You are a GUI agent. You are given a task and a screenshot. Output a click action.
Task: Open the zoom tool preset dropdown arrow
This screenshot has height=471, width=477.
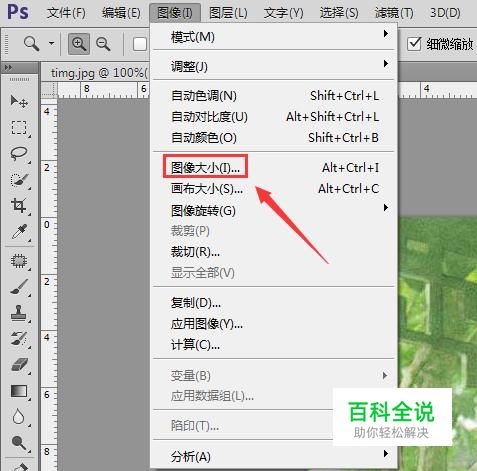51,43
